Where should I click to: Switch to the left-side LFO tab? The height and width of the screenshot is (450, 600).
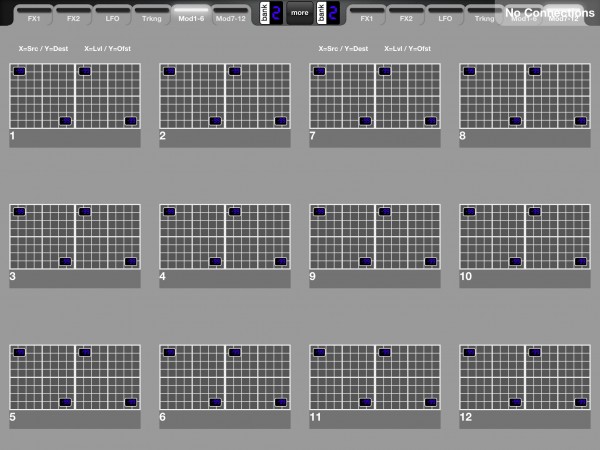(x=112, y=16)
